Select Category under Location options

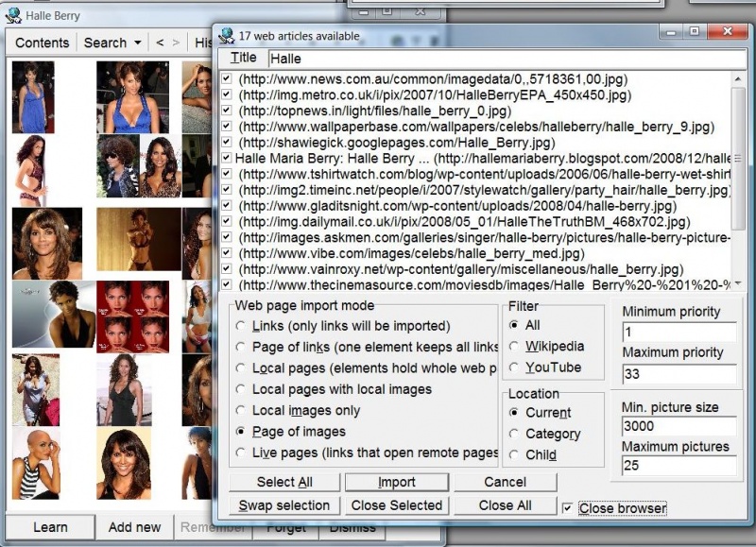pos(516,435)
